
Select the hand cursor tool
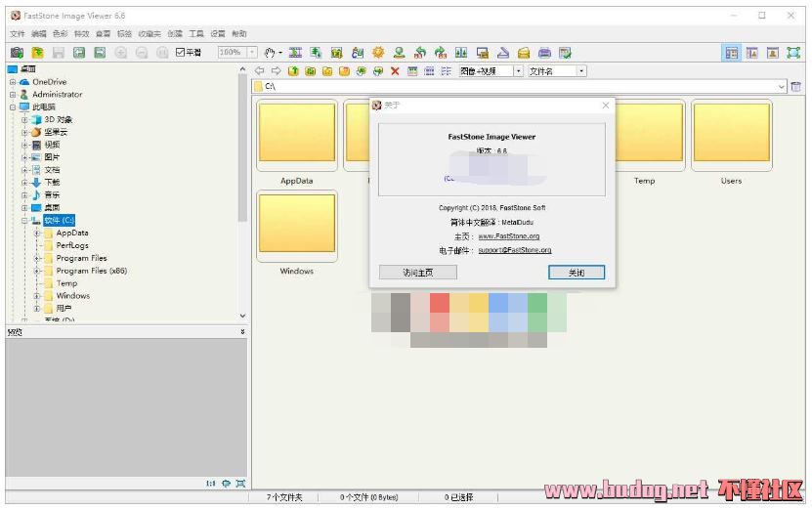click(270, 53)
